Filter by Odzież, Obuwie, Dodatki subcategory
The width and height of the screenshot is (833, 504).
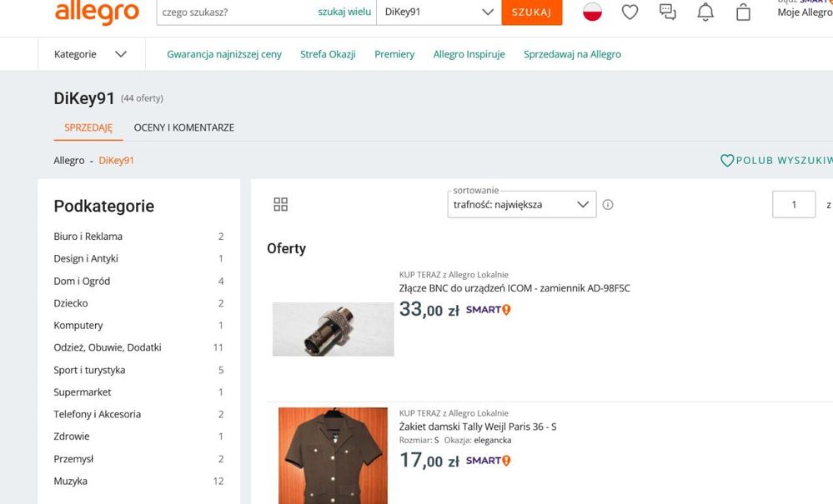108,347
